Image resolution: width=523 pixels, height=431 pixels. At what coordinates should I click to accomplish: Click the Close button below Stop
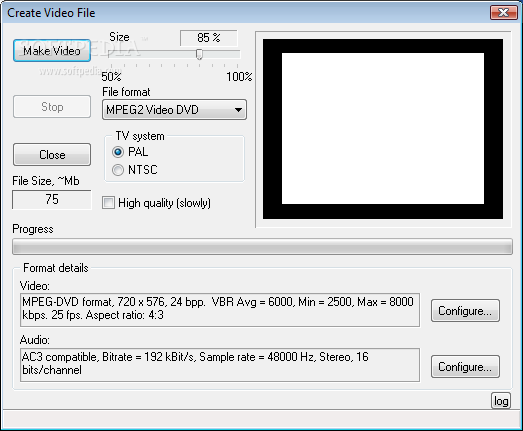(x=52, y=154)
